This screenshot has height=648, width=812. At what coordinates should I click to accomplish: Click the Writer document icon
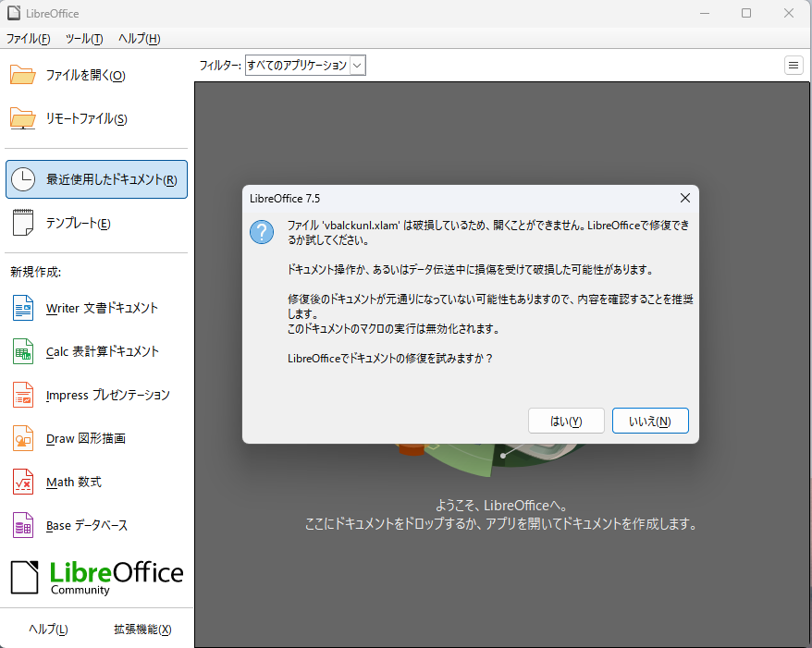23,308
